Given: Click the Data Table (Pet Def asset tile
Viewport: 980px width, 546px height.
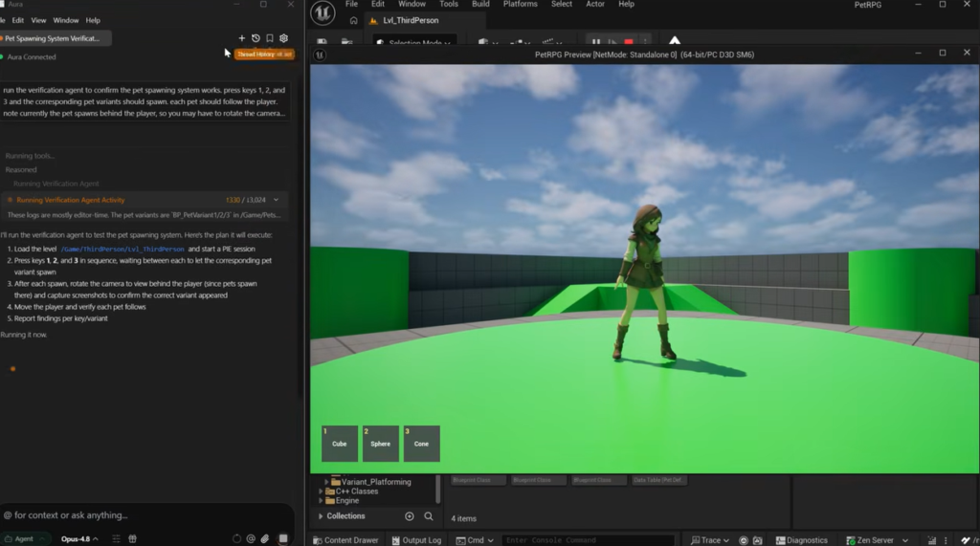Looking at the screenshot, I should point(658,480).
